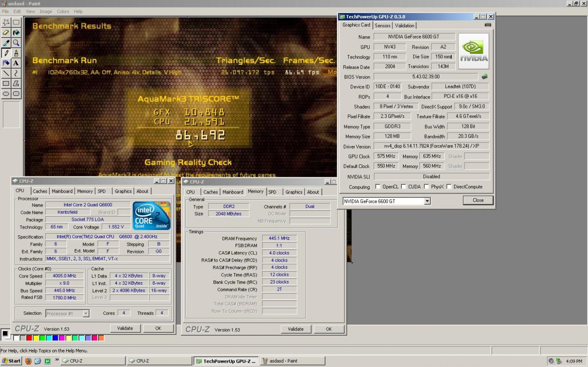Open the Edit menu in Paint
588x367 pixels.
pos(17,11)
